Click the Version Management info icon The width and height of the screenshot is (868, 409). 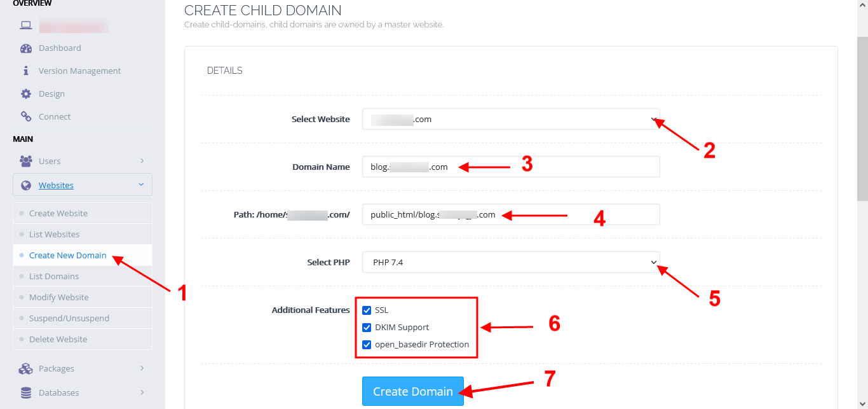pyautogui.click(x=26, y=71)
